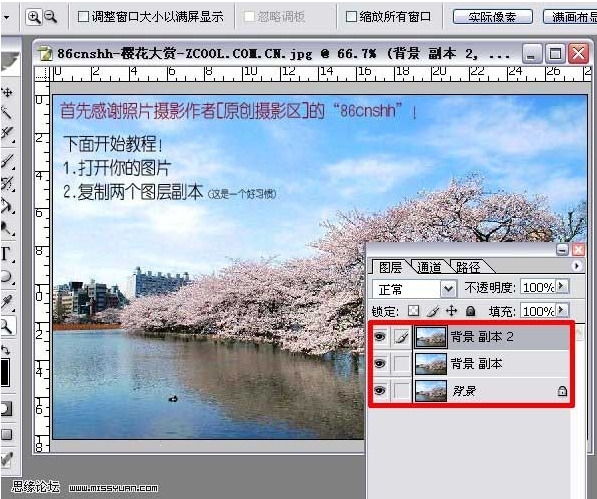This screenshot has width=597, height=499.
Task: Switch to Quick Mask mode
Action: (x=6, y=409)
